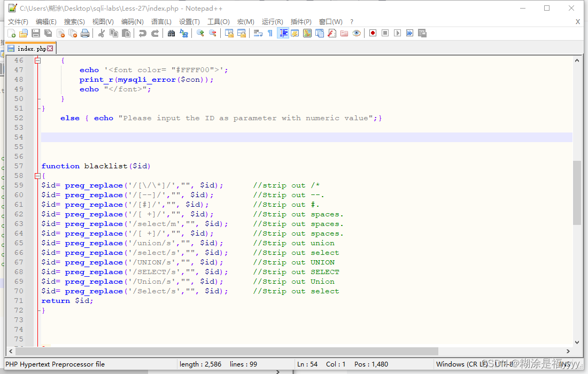
Task: Click the vertical scrollbar down arrow
Action: tap(577, 342)
